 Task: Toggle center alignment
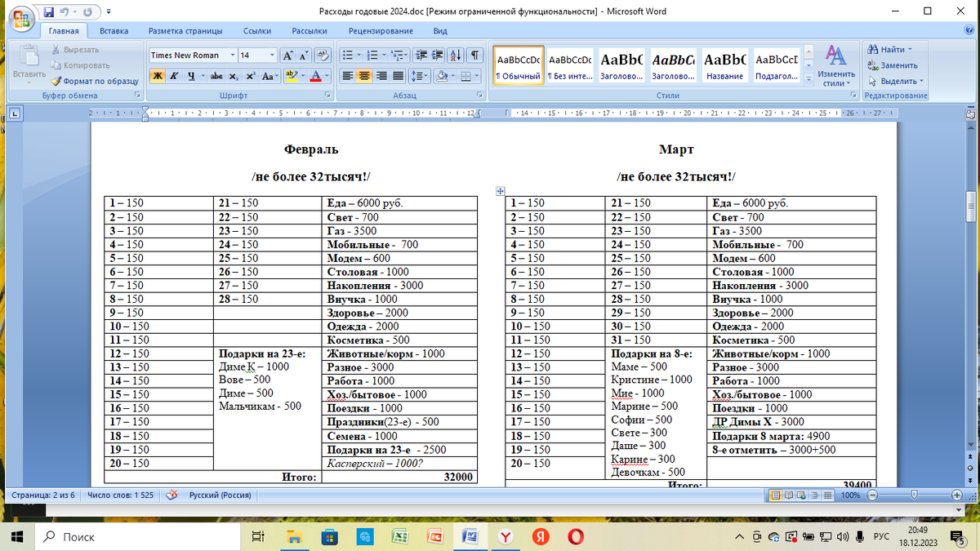pos(363,76)
